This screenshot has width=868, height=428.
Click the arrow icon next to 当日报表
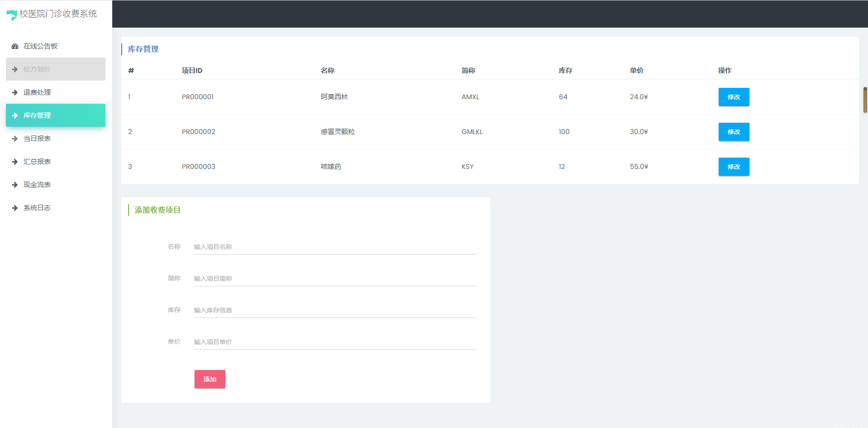coord(14,138)
